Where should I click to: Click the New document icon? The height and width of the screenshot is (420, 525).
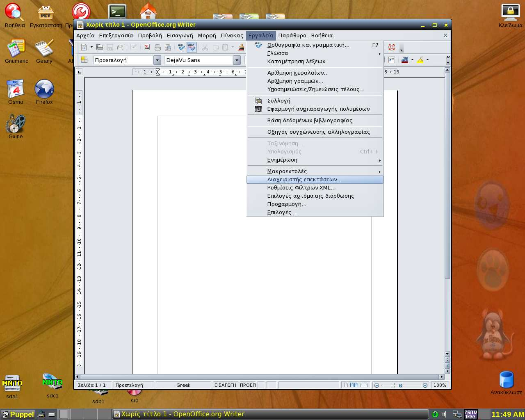click(84, 48)
